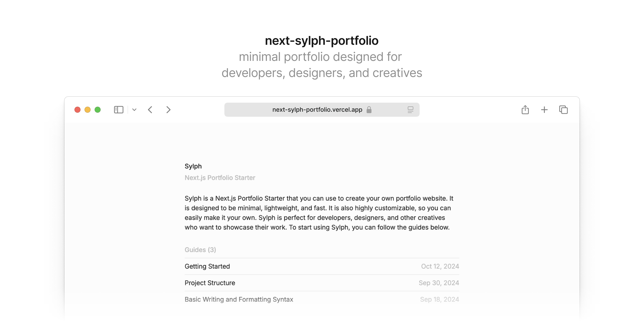Image resolution: width=644 pixels, height=322 pixels.
Task: Expand the Guides (3) section
Action: click(x=200, y=250)
